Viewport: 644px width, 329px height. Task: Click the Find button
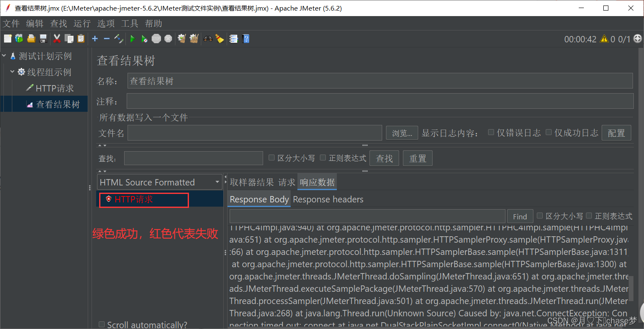pyautogui.click(x=520, y=216)
